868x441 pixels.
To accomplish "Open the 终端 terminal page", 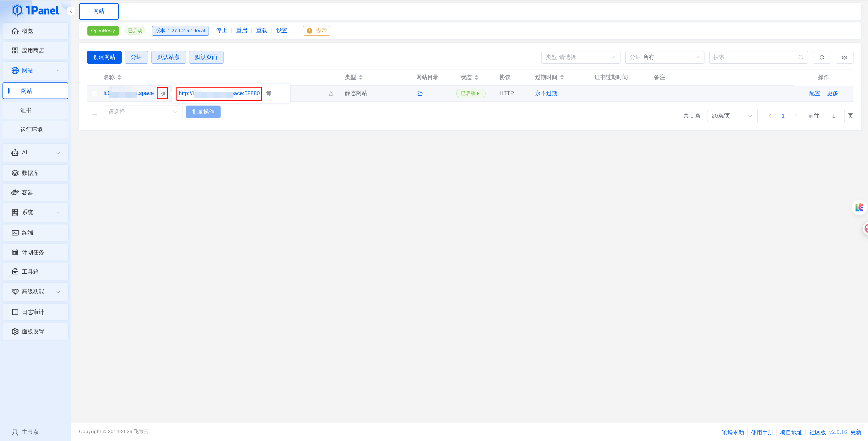I will 35,233.
